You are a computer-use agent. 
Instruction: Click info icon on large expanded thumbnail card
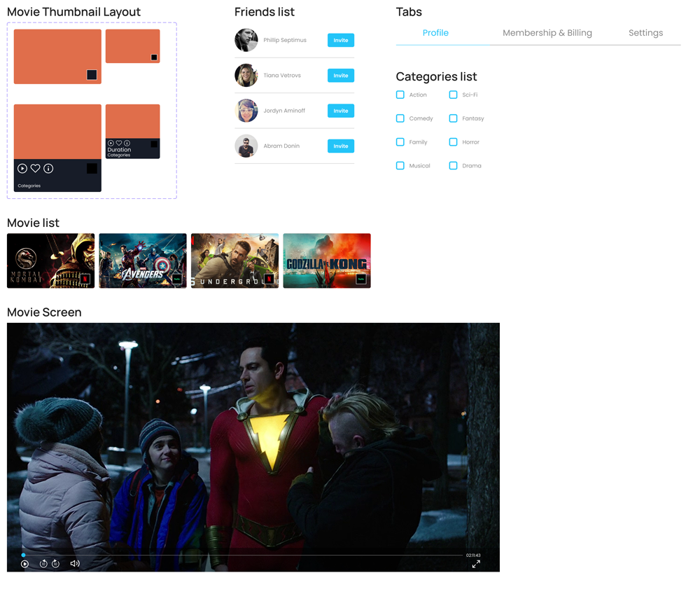point(48,168)
